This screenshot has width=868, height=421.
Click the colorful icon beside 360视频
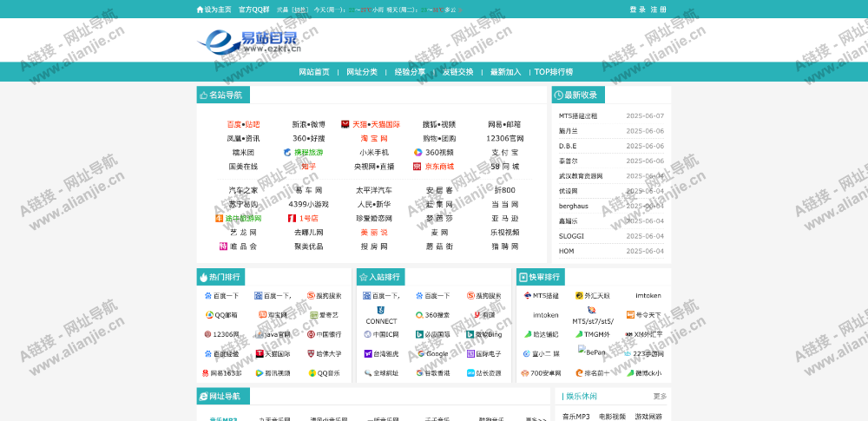click(x=418, y=152)
